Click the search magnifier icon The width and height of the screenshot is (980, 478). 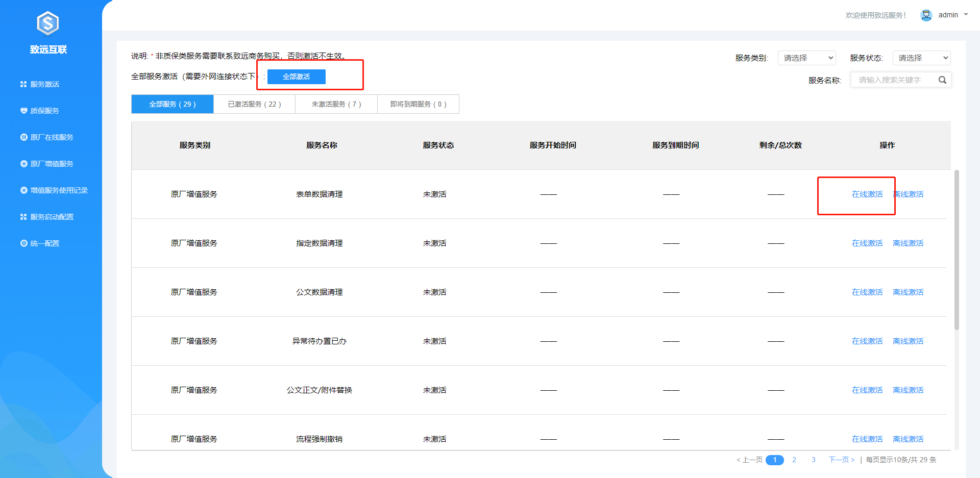point(942,80)
